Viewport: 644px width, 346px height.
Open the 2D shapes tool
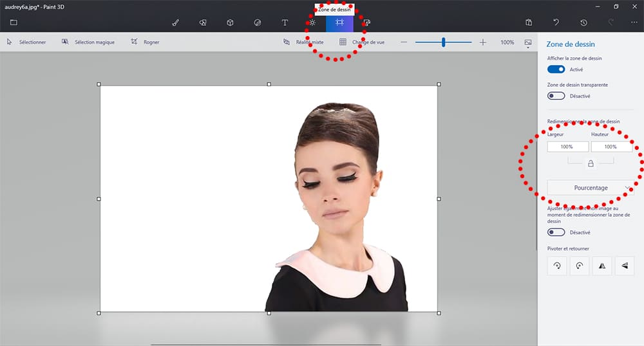coord(202,23)
